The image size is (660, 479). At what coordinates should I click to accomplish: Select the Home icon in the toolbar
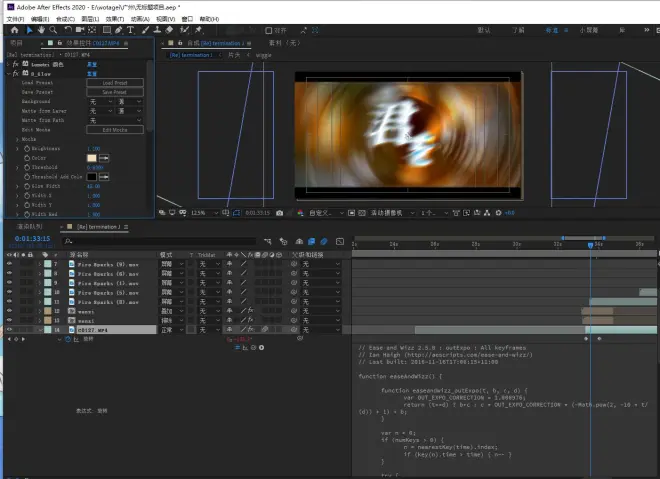pyautogui.click(x=12, y=30)
